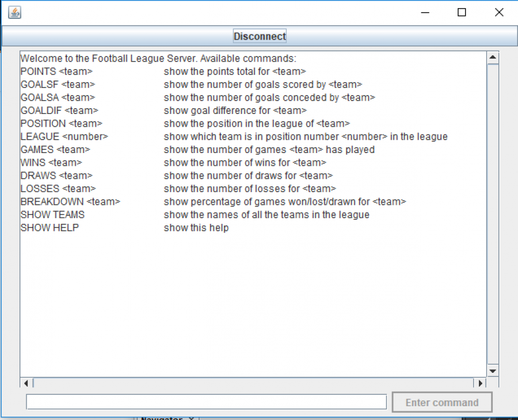This screenshot has height=420, width=518.
Task: Click the 'show this help' description text
Action: [196, 228]
